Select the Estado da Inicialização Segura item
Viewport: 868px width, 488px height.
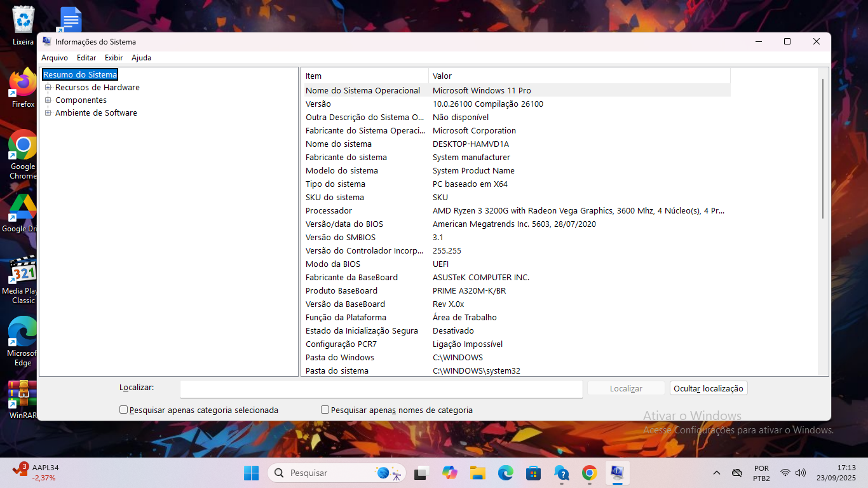[x=362, y=331]
